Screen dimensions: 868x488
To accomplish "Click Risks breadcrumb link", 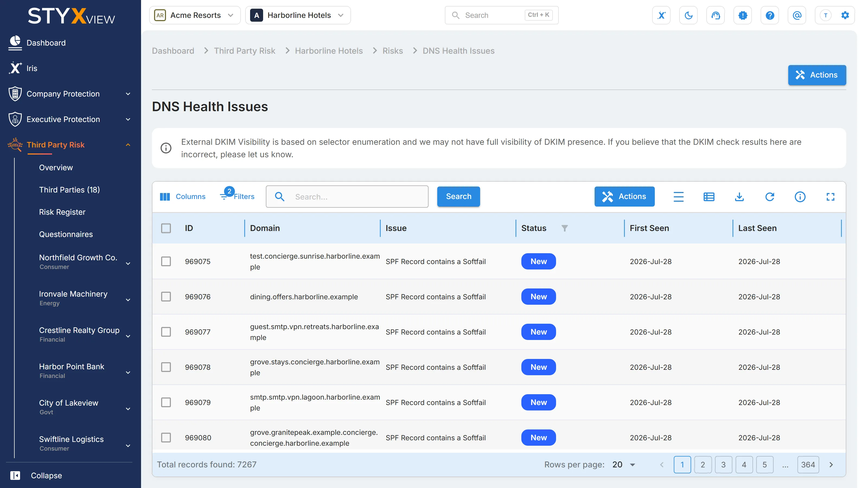I will (x=392, y=50).
